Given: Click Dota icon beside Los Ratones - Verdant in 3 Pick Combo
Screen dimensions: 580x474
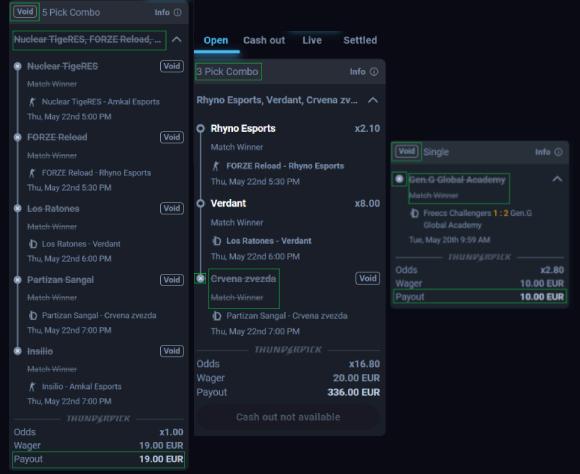Looking at the screenshot, I should (217, 241).
